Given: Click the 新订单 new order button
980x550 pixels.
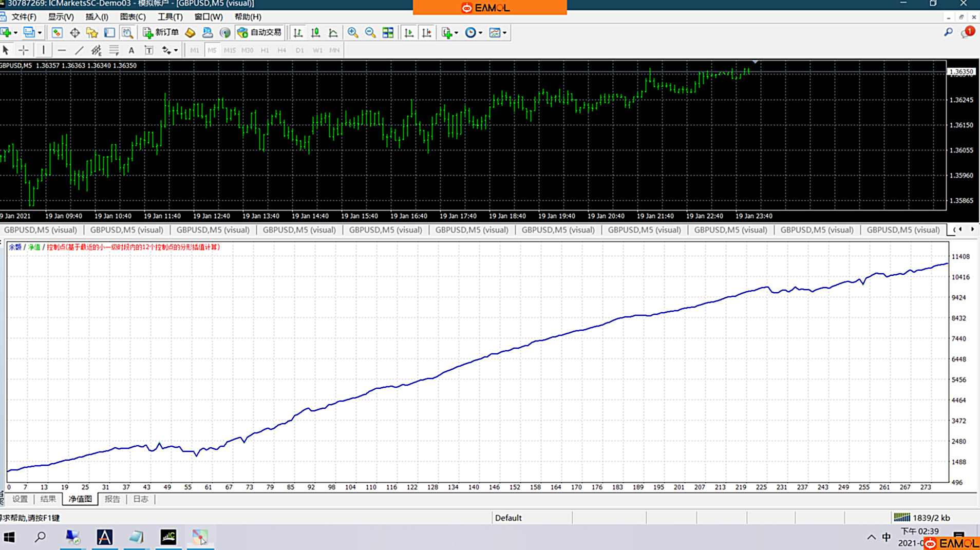Looking at the screenshot, I should click(x=161, y=32).
